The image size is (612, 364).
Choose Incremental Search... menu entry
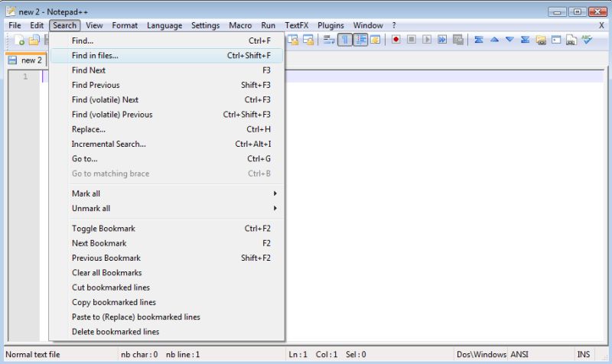[x=167, y=144]
